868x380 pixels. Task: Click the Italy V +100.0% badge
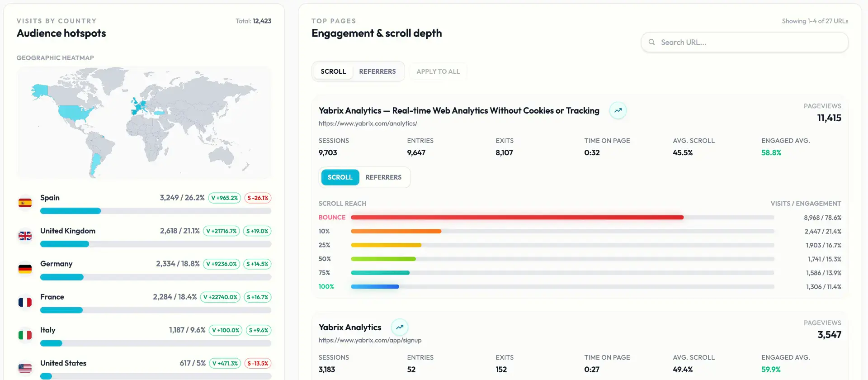point(226,330)
